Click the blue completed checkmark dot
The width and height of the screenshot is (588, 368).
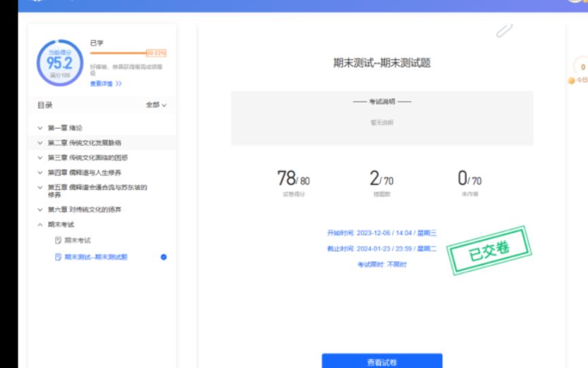(163, 257)
